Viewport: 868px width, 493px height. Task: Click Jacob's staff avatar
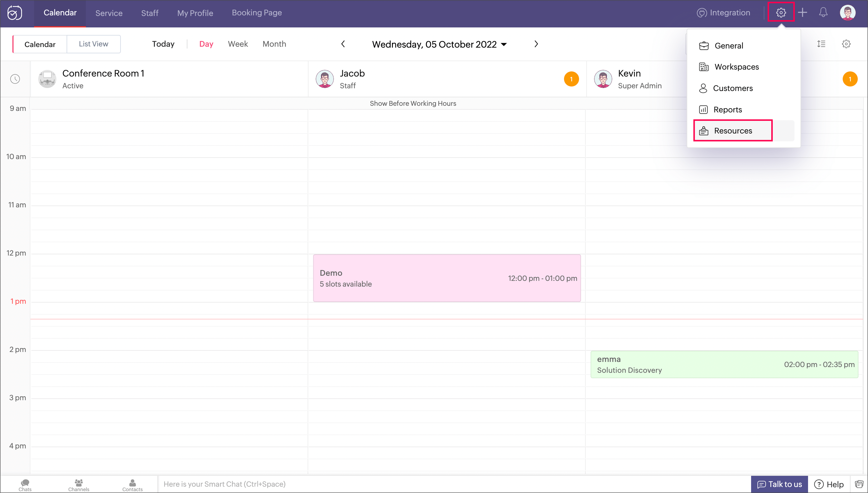tap(325, 79)
